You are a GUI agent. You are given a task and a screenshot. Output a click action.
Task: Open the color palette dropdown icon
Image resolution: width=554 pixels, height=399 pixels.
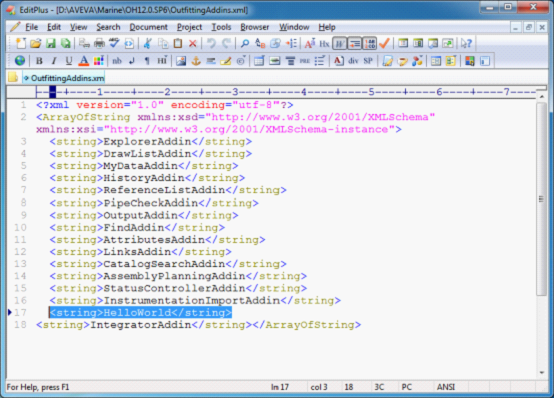click(x=99, y=61)
